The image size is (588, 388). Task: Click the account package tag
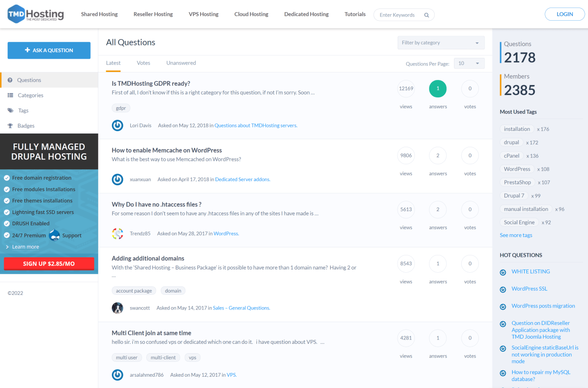pyautogui.click(x=134, y=291)
